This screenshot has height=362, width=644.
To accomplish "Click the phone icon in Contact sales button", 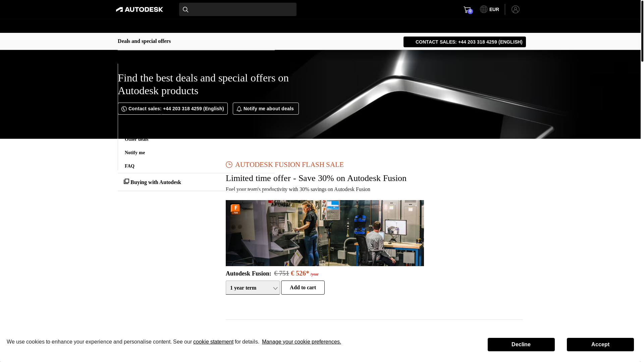I will click(124, 109).
